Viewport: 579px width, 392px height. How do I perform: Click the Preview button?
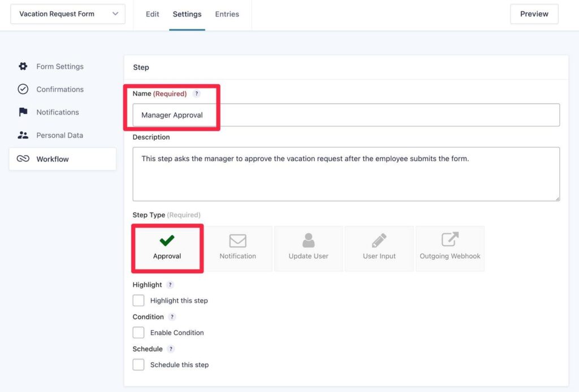tap(534, 14)
